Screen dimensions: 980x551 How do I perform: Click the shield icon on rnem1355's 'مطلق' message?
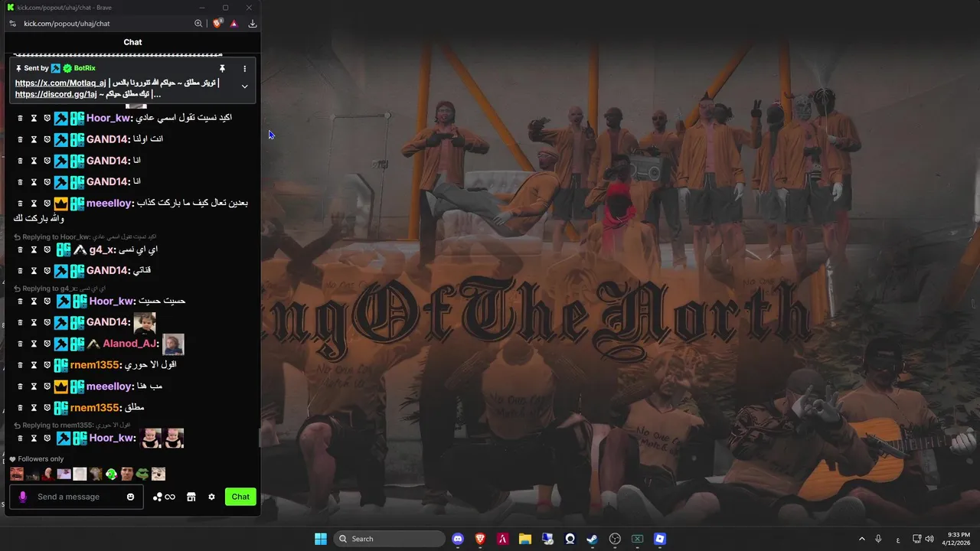click(x=47, y=408)
